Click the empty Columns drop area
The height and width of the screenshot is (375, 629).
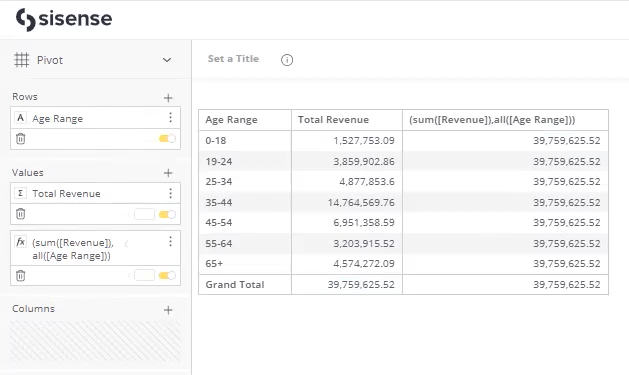(x=95, y=341)
